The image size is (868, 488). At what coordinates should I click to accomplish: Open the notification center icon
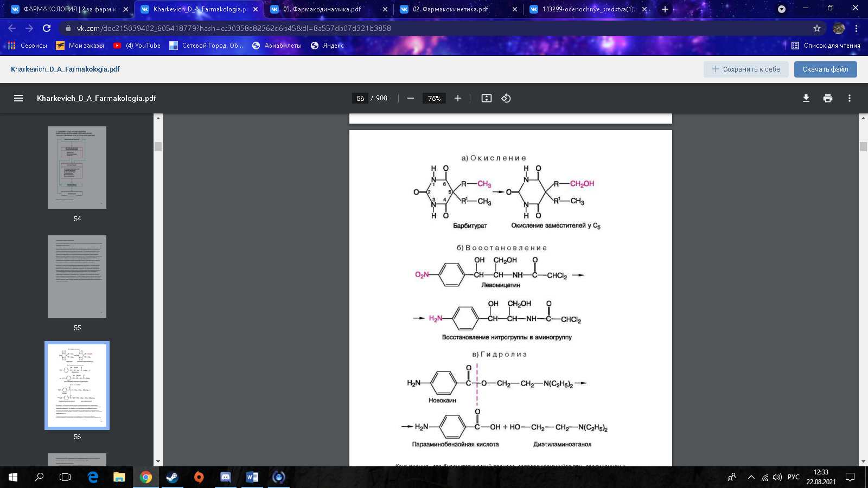850,477
